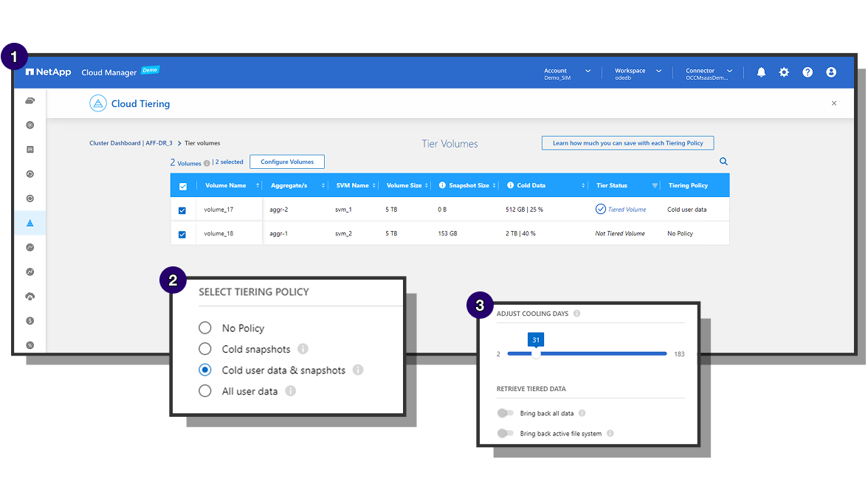Sort by the Volume Name column header
Screen dimensions: 868x487
click(x=226, y=186)
